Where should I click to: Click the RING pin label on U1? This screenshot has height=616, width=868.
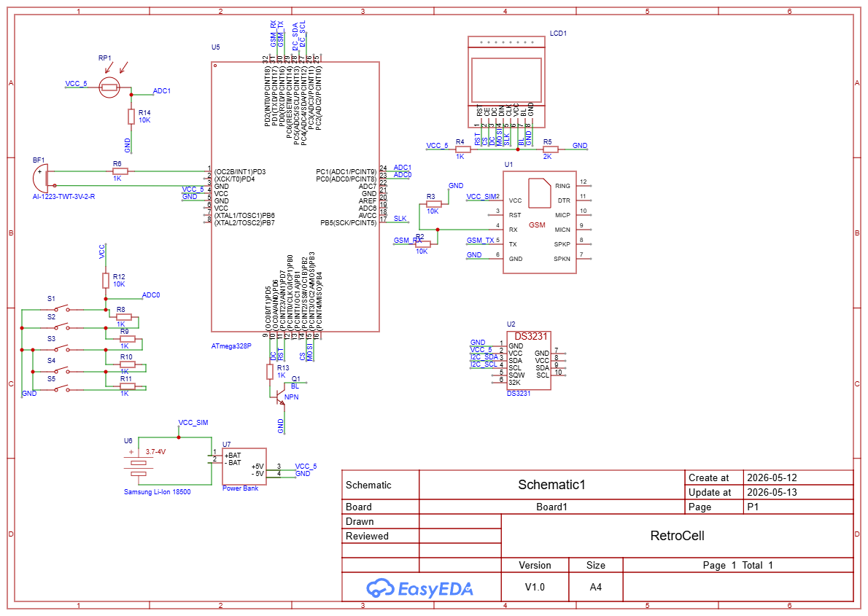562,186
